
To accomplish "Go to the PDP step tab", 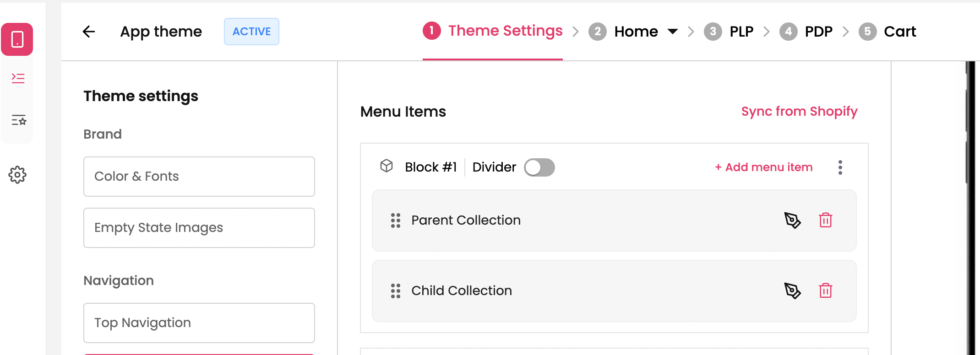I will pos(818,32).
